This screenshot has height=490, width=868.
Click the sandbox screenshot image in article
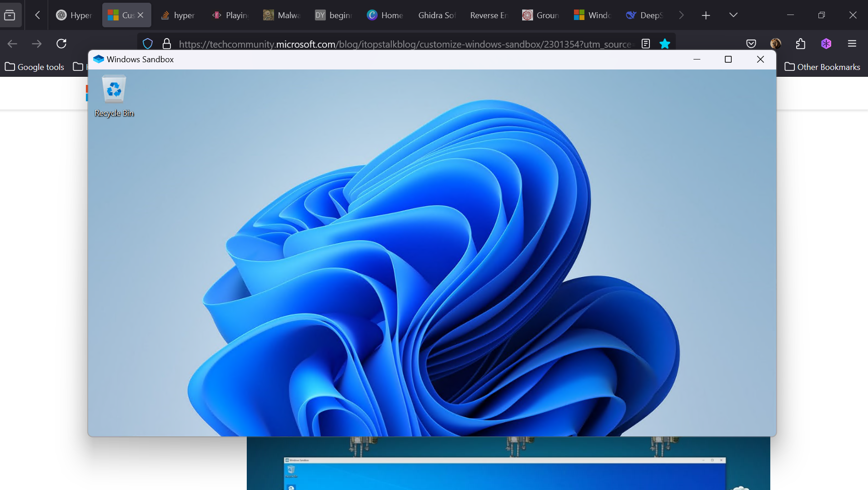point(508,464)
